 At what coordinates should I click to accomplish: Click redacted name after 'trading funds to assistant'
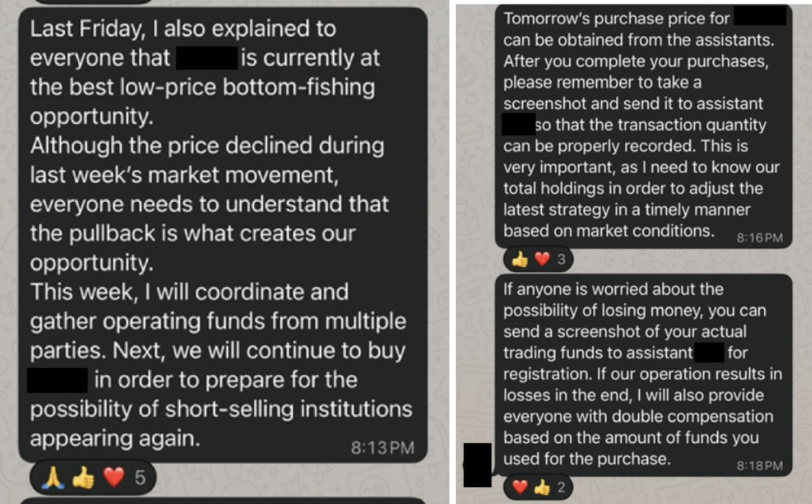pos(708,353)
